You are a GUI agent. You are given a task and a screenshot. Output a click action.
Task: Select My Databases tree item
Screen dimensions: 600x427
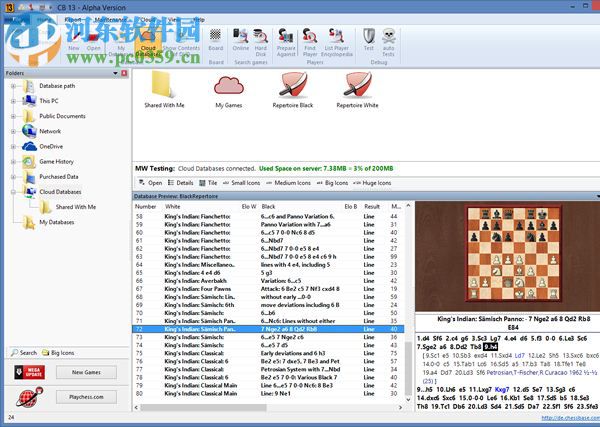pos(57,222)
